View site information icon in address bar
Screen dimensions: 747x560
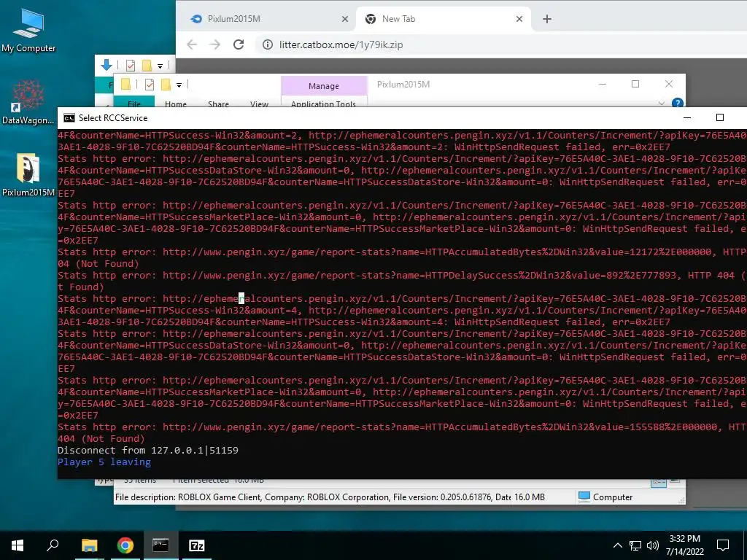(x=268, y=44)
